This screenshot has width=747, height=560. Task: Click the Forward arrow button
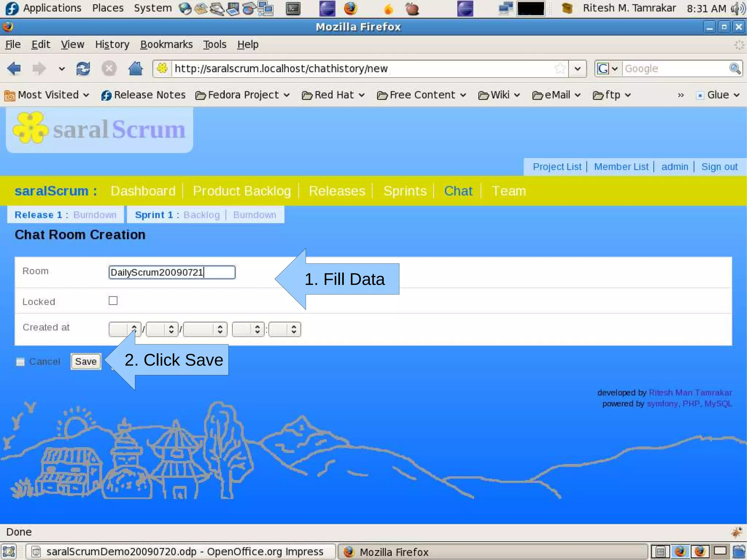(39, 68)
